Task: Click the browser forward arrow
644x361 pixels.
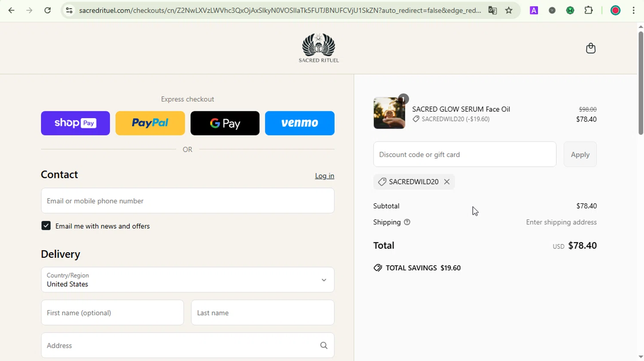Action: tap(29, 10)
